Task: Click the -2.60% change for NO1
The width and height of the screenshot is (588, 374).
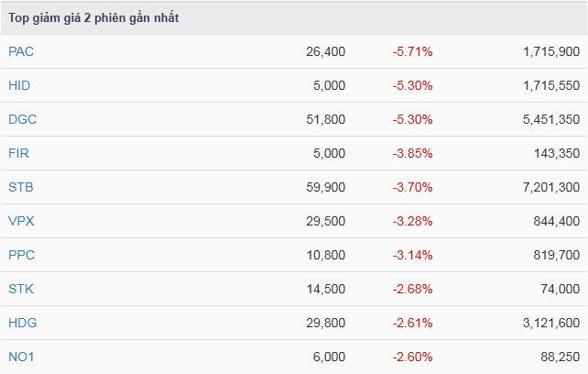Action: tap(412, 357)
